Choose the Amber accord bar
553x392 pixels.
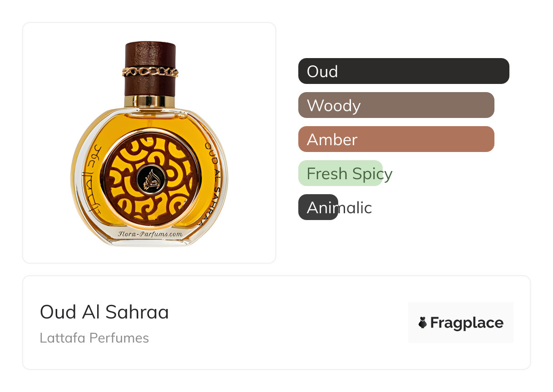396,139
